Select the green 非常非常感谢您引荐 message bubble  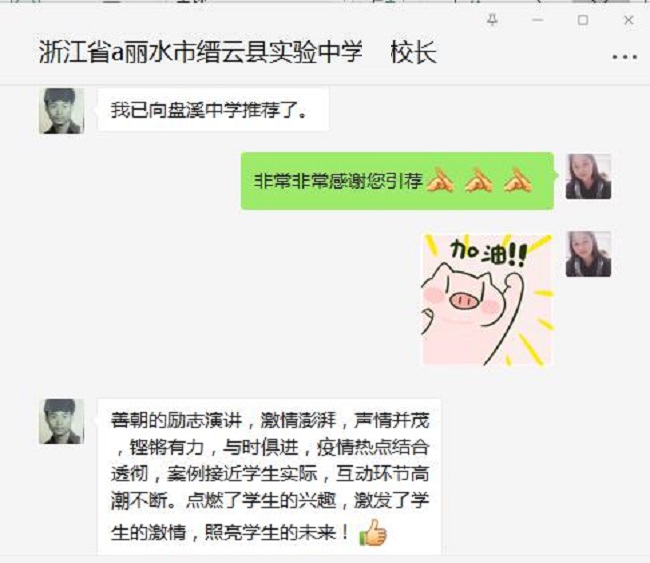point(397,181)
